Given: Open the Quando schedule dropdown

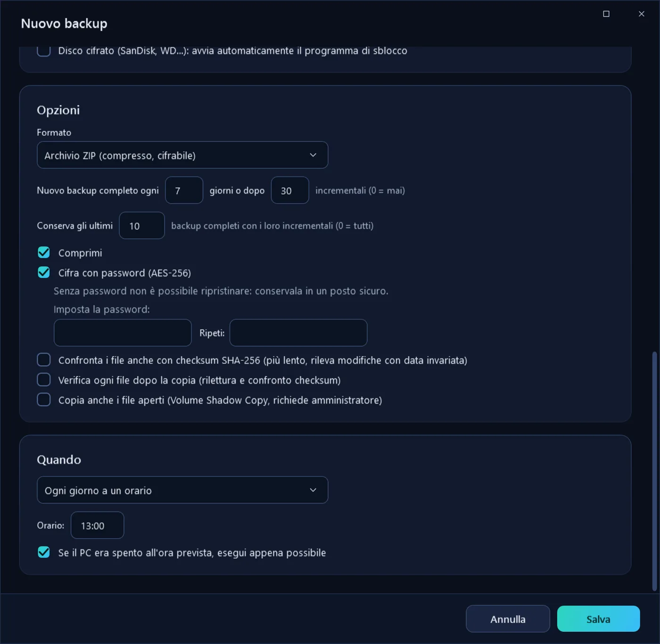Looking at the screenshot, I should pos(182,490).
